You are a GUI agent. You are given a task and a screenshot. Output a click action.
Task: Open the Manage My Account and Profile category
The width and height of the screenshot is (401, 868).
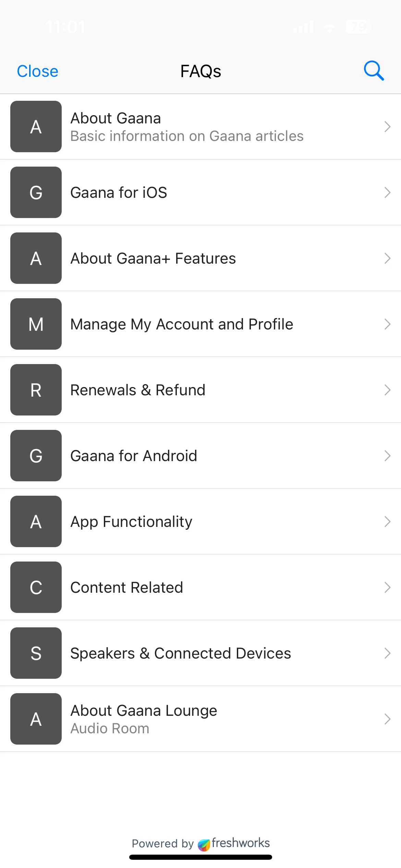200,324
